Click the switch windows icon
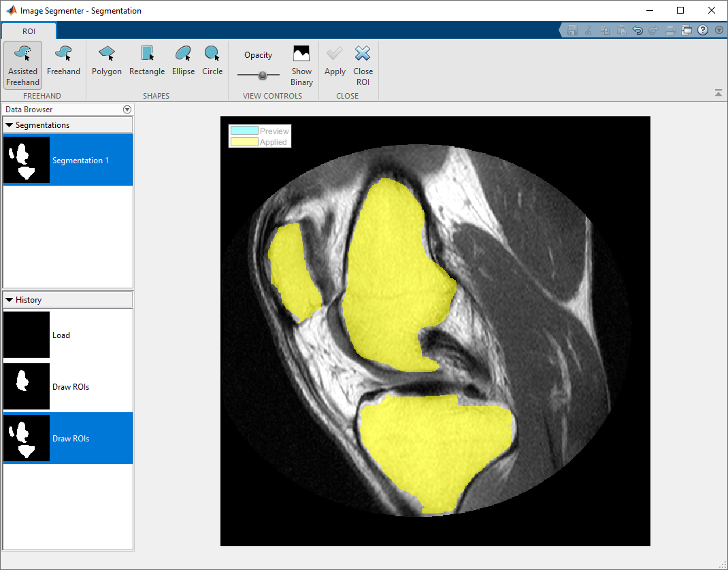The image size is (728, 570). click(686, 31)
